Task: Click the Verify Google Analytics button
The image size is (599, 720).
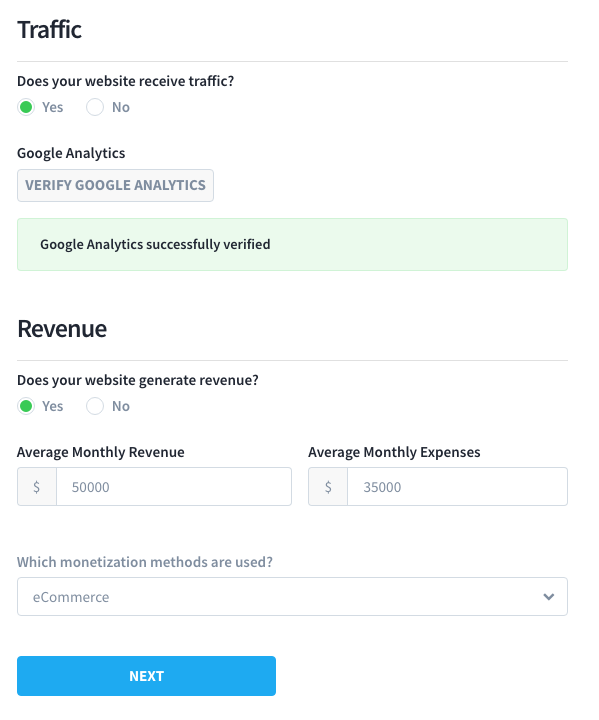Action: click(x=115, y=186)
